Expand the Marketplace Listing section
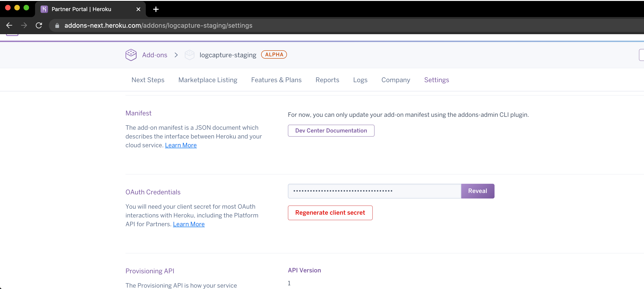 click(208, 80)
